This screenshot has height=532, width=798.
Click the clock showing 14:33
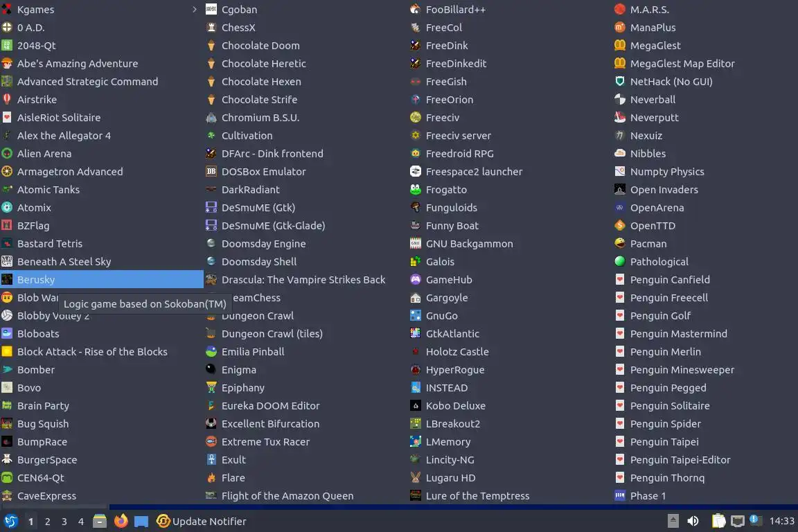[x=781, y=521]
